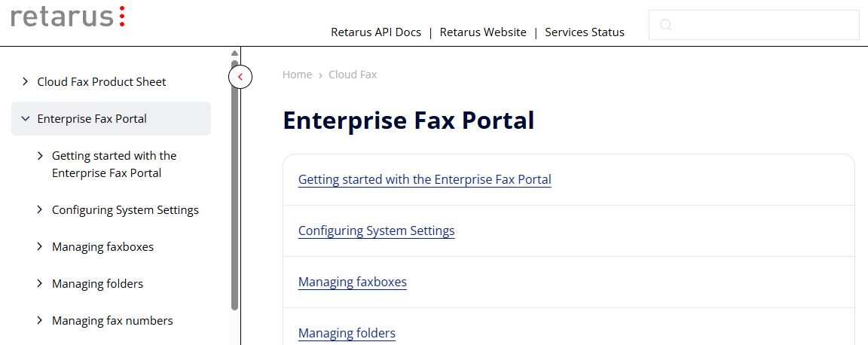Open Managing faxboxes content link
Screen dimensions: 868x345
(x=353, y=282)
